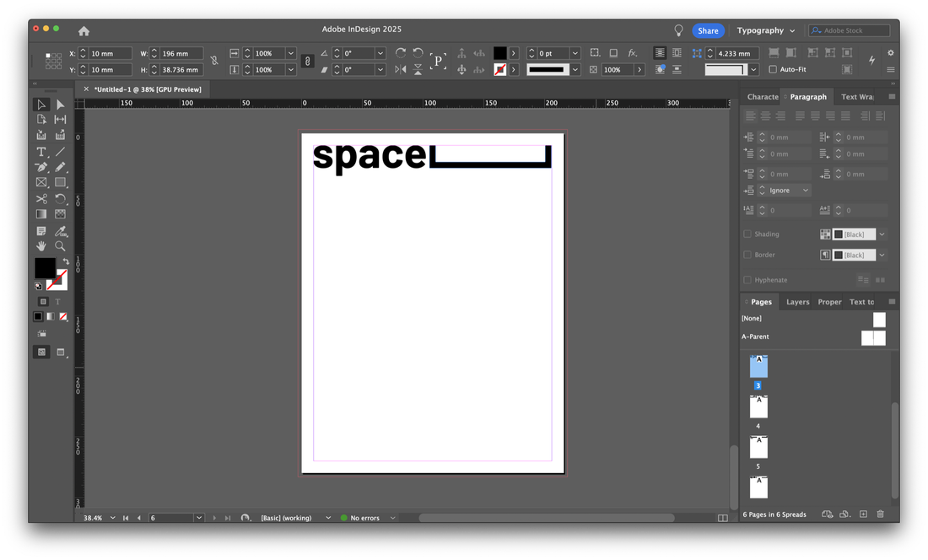928x560 pixels.
Task: Select the Pencil tool
Action: [61, 167]
